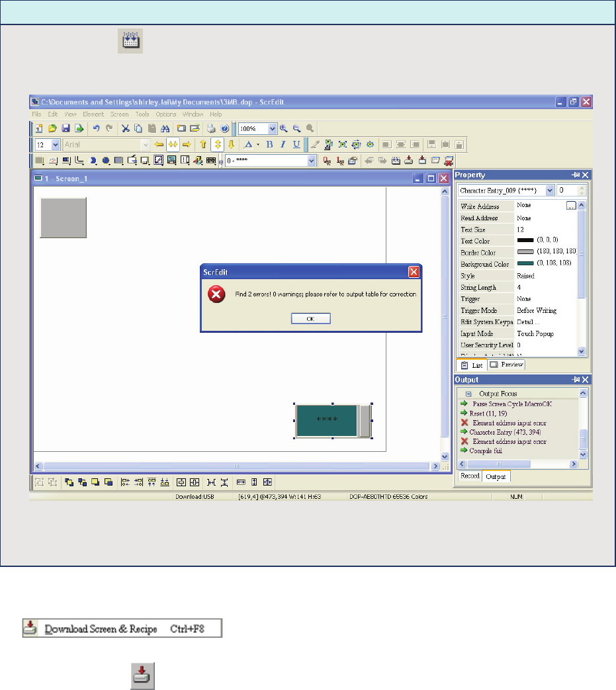Toggle Underline text formatting
Viewport: 616px width, 690px height.
[x=296, y=144]
